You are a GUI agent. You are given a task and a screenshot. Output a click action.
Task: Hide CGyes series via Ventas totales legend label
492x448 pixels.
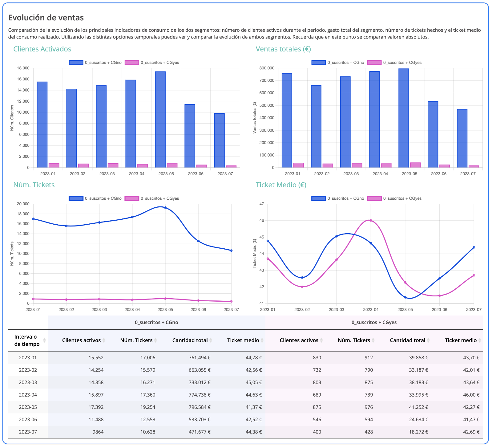[402, 63]
